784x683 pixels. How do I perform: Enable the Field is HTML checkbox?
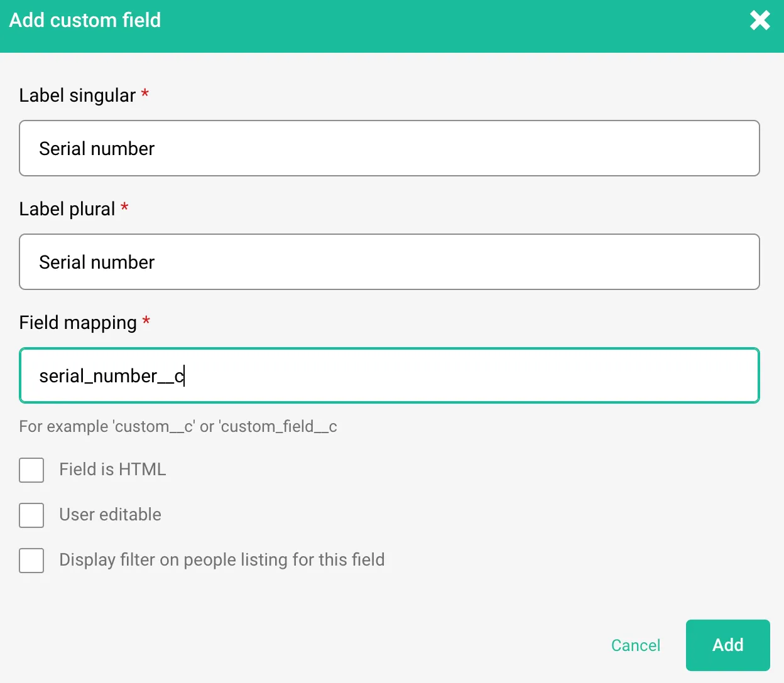click(x=31, y=470)
